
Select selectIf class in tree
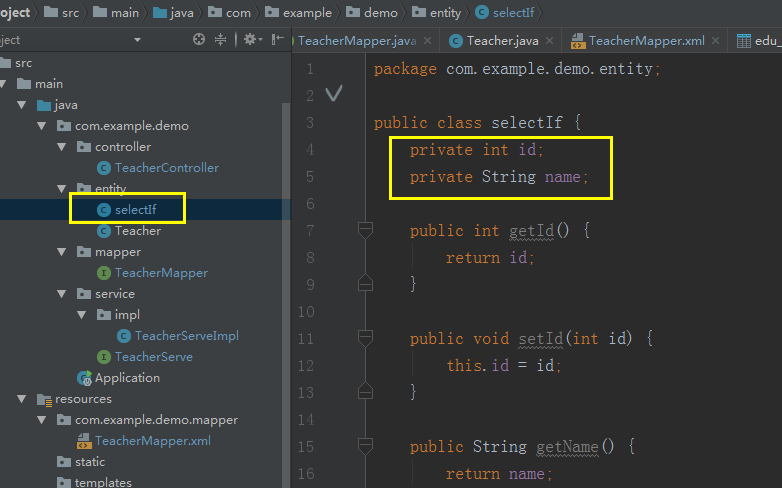pos(136,210)
